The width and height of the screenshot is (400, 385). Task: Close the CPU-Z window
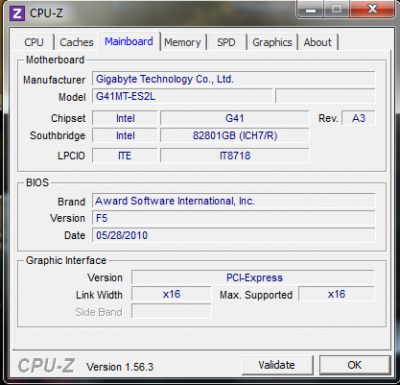coord(372,9)
